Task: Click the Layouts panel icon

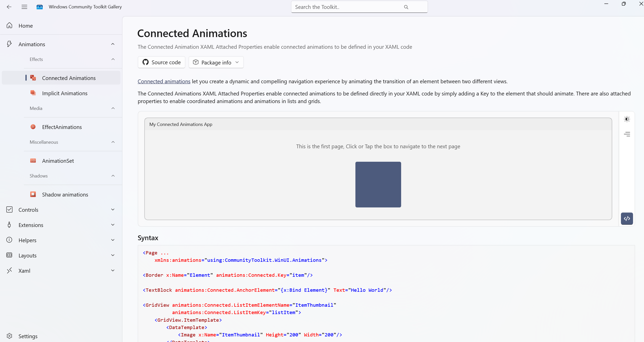Action: 9,255
